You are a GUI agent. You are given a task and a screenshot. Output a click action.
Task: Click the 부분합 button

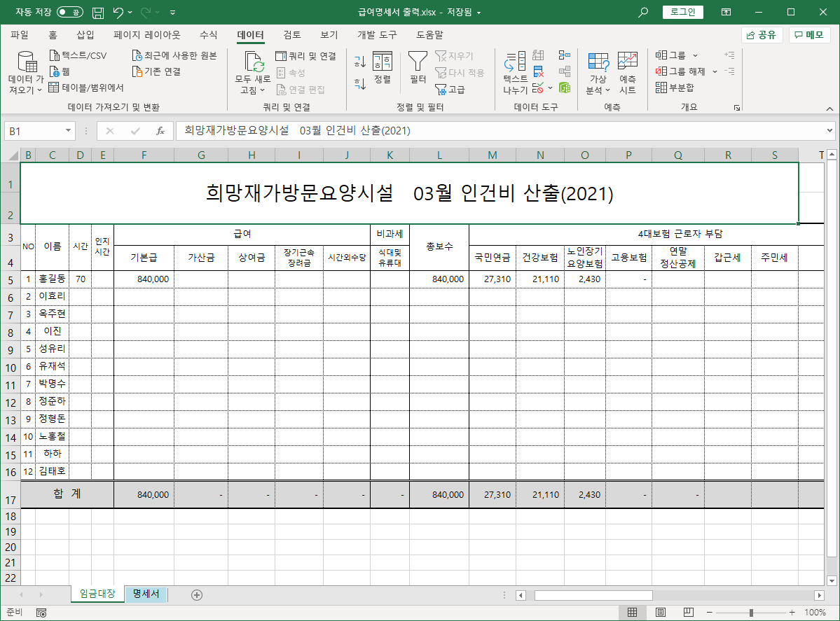675,88
